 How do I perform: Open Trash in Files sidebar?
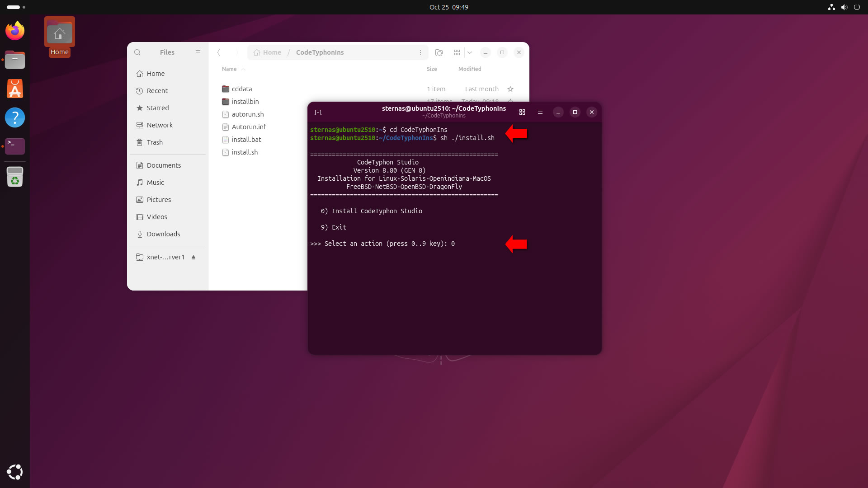click(x=155, y=142)
